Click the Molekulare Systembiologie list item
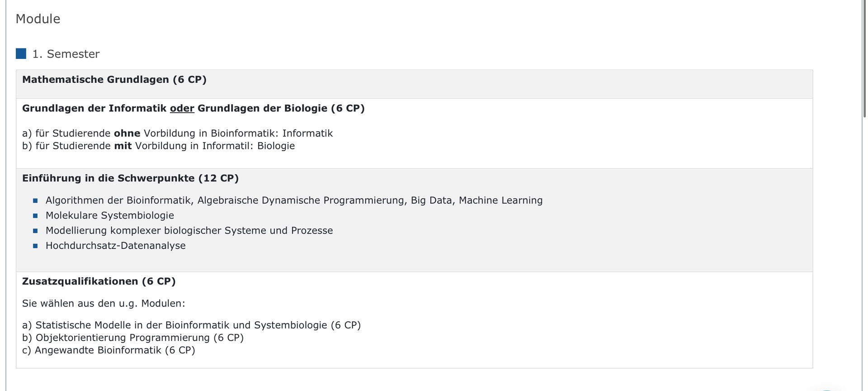This screenshot has height=391, width=868. click(110, 216)
